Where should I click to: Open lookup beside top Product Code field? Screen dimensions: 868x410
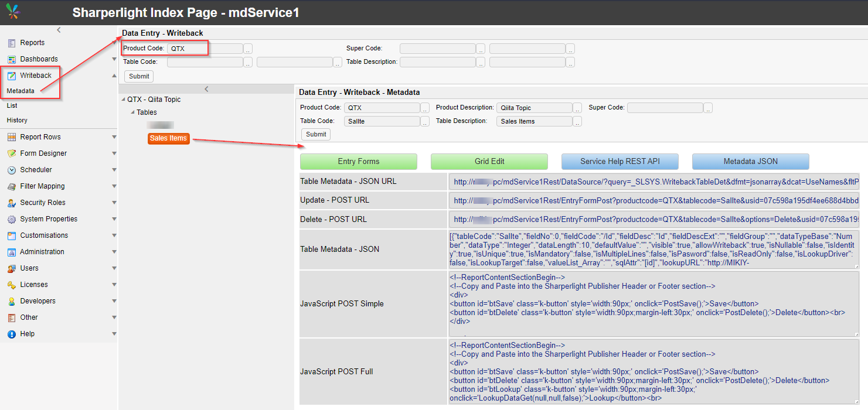pos(248,49)
